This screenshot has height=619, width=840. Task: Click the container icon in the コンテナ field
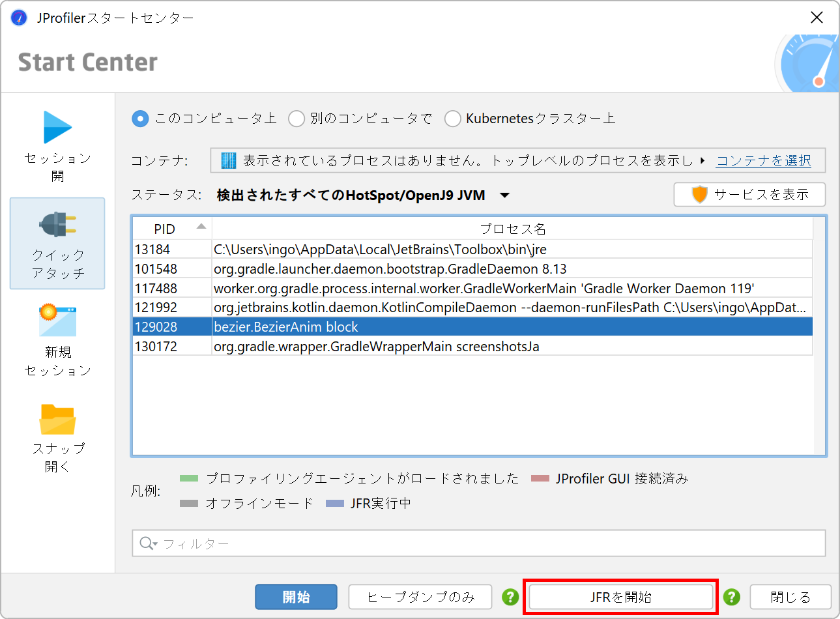point(228,160)
